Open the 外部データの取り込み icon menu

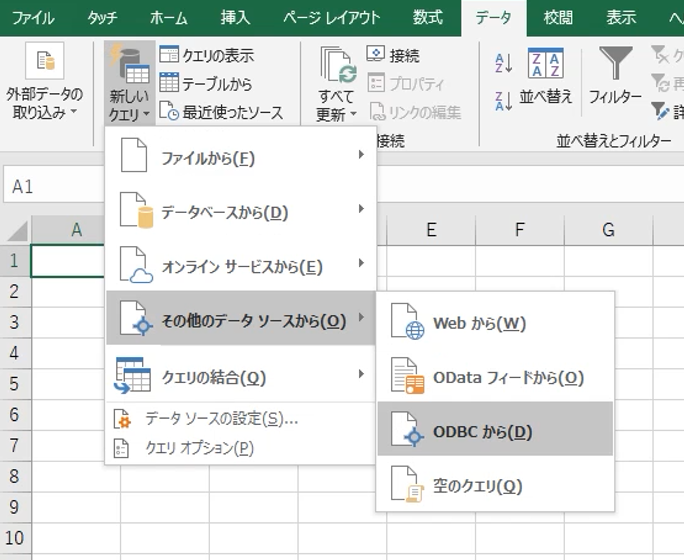tap(45, 61)
